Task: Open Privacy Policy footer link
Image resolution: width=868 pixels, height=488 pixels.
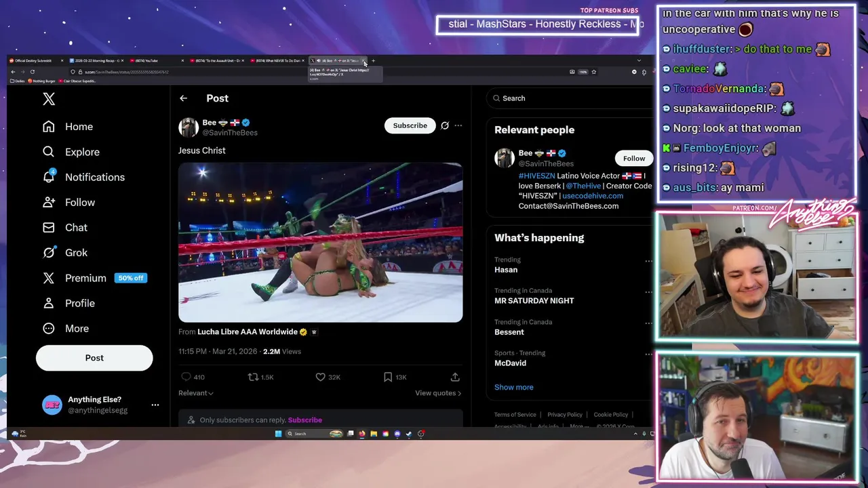Action: pyautogui.click(x=564, y=415)
